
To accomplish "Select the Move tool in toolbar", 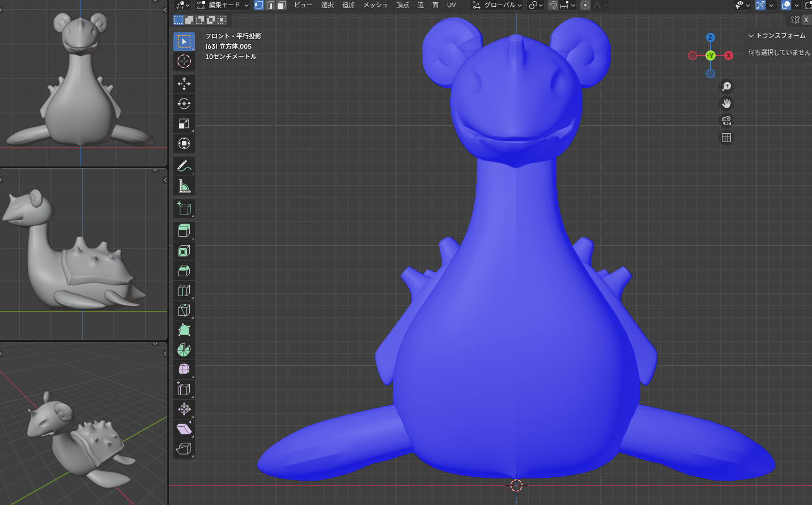I will pos(184,84).
